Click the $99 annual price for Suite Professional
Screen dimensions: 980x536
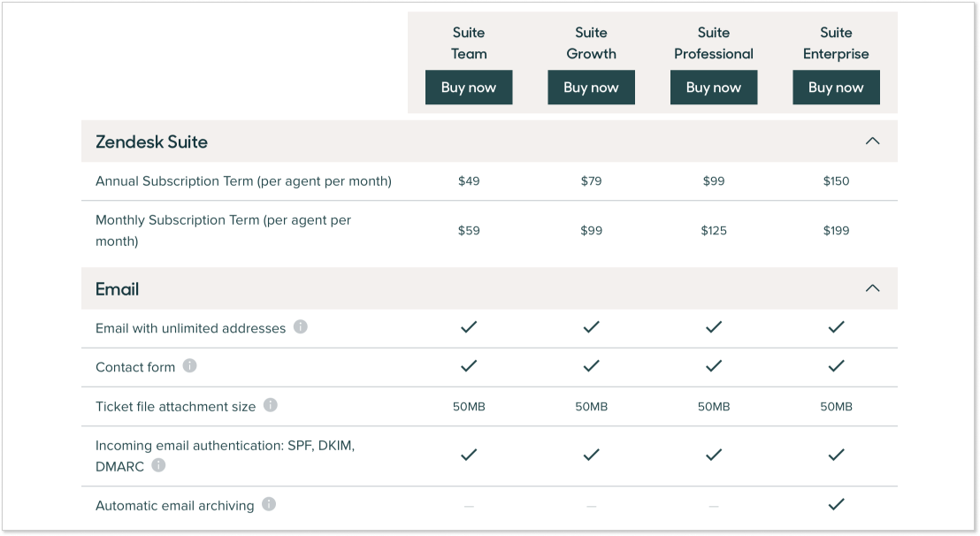pos(714,181)
